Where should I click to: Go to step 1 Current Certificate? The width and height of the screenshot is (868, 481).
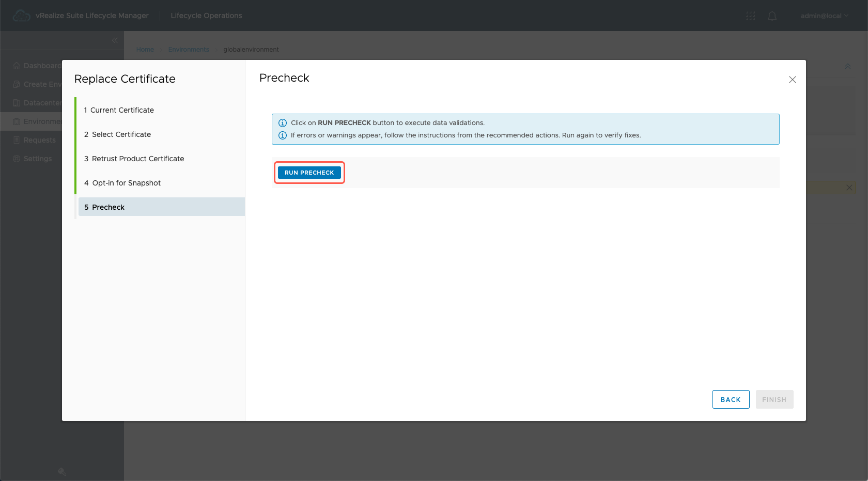point(122,110)
